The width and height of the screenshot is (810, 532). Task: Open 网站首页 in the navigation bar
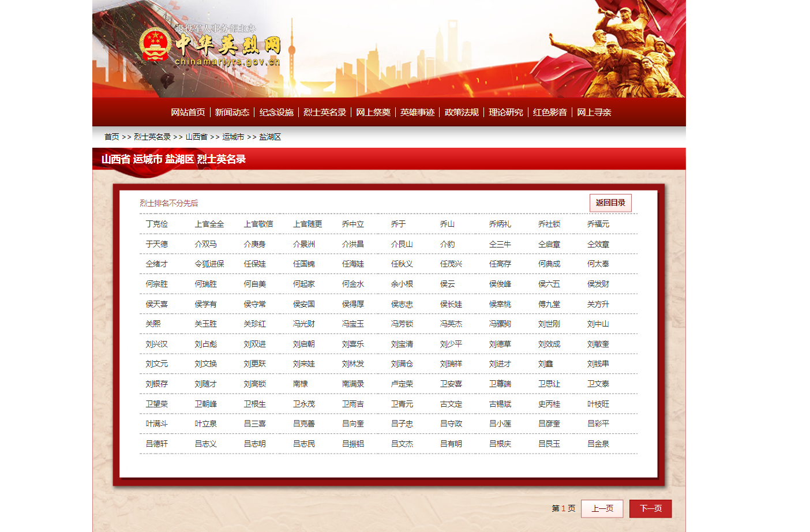[x=187, y=113]
